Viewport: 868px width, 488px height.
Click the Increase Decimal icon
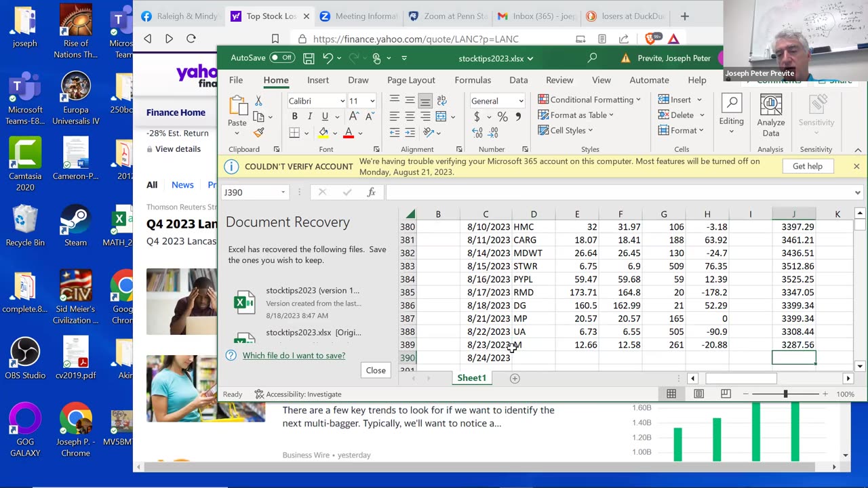point(477,133)
